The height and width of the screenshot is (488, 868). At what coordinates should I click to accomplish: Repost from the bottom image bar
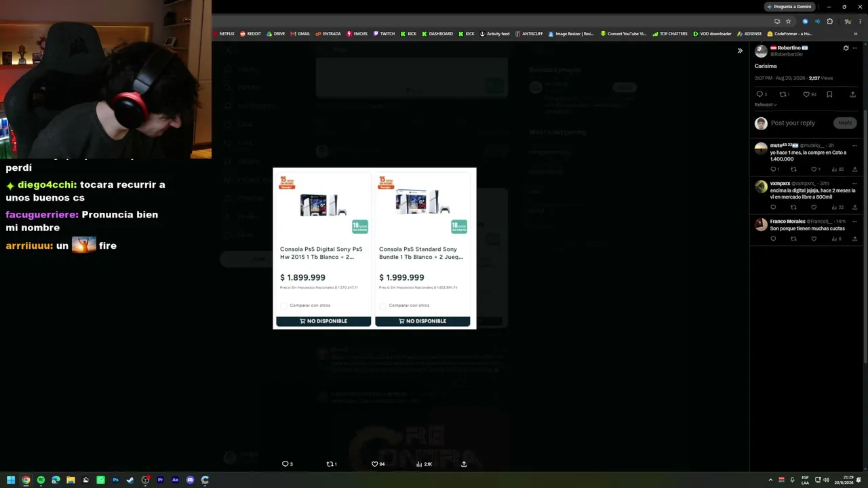[332, 464]
